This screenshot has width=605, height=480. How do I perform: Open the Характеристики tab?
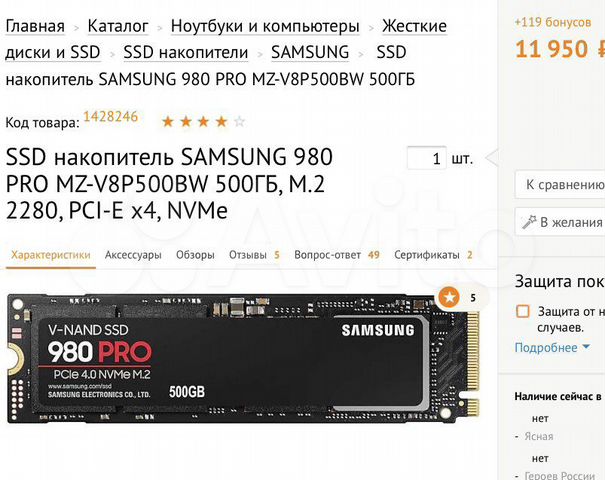pyautogui.click(x=51, y=255)
